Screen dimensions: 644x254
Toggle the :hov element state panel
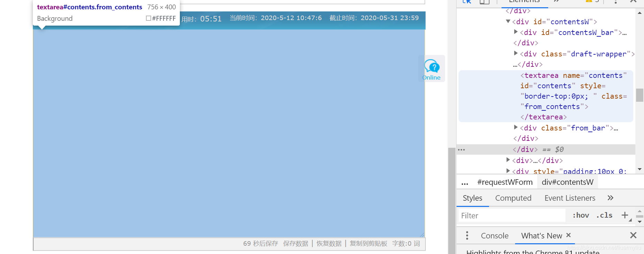(581, 215)
